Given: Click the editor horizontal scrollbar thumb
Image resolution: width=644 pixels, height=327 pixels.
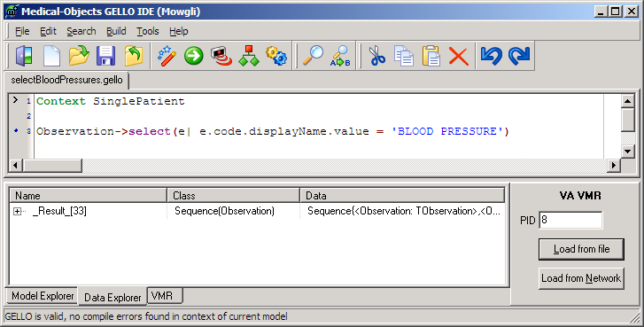Looking at the screenshot, I should [52, 165].
